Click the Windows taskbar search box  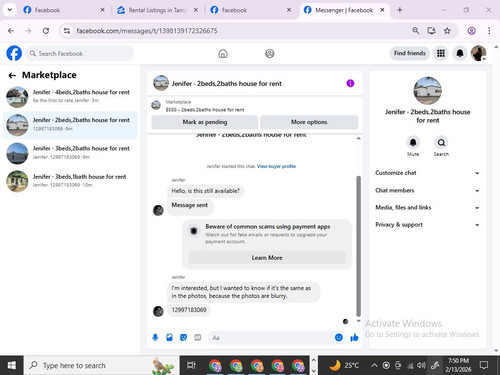101,365
